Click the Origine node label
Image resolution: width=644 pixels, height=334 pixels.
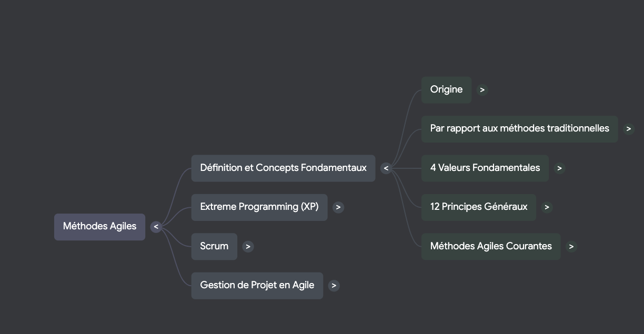coord(446,90)
